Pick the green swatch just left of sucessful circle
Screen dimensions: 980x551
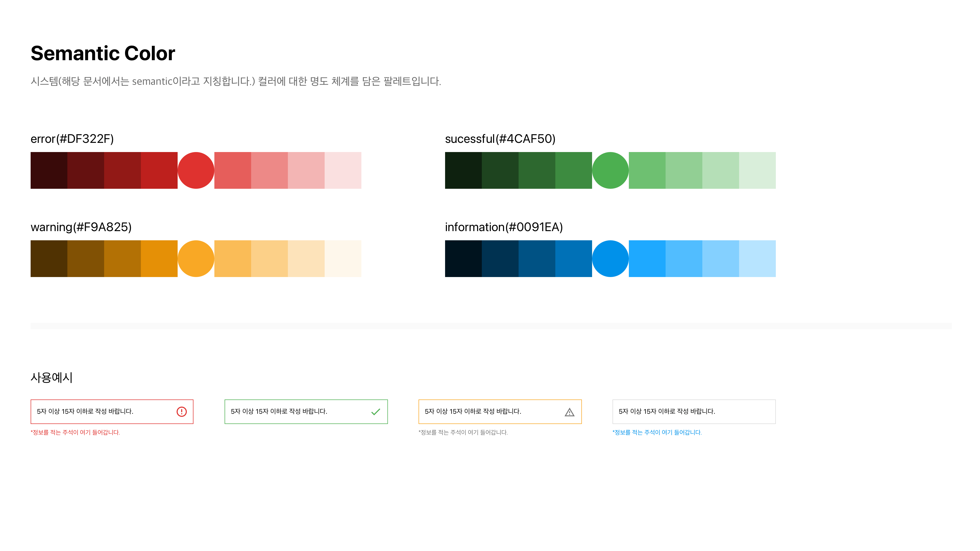574,170
